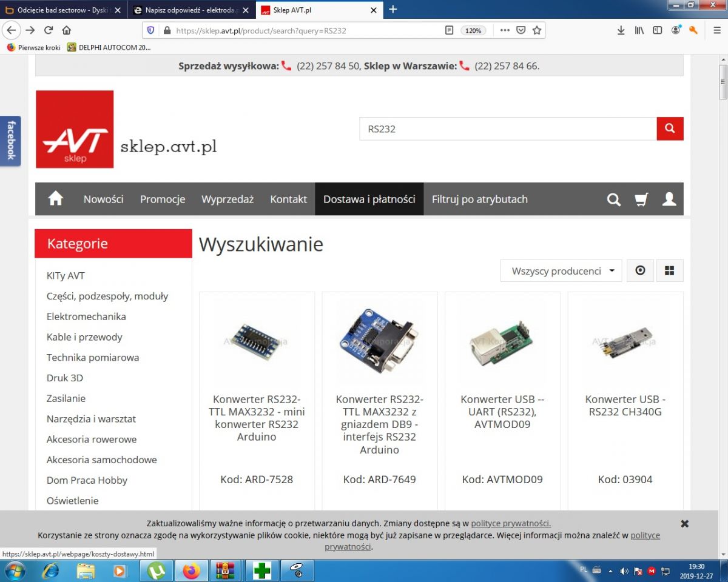
Task: Open the downloads arrow icon
Action: tap(621, 30)
